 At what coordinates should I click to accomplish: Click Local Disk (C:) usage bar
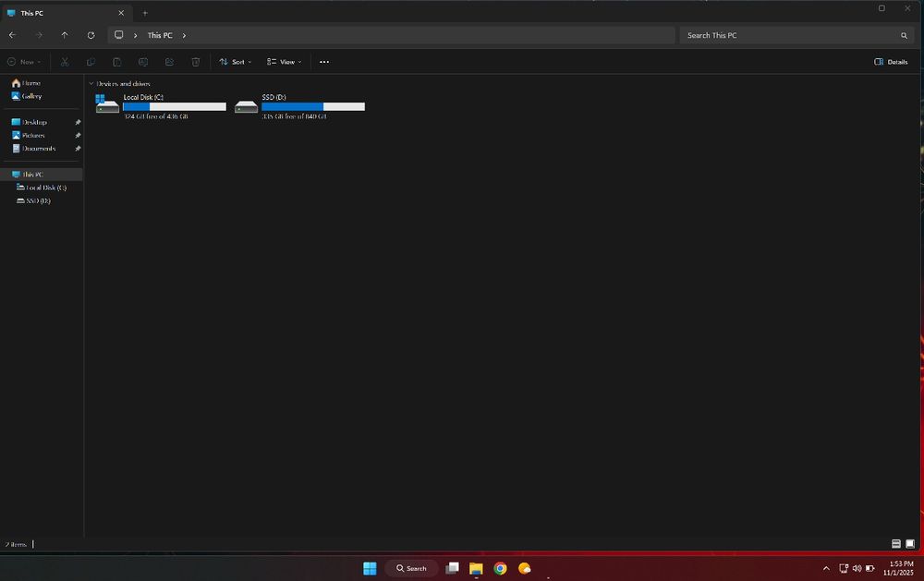point(175,106)
